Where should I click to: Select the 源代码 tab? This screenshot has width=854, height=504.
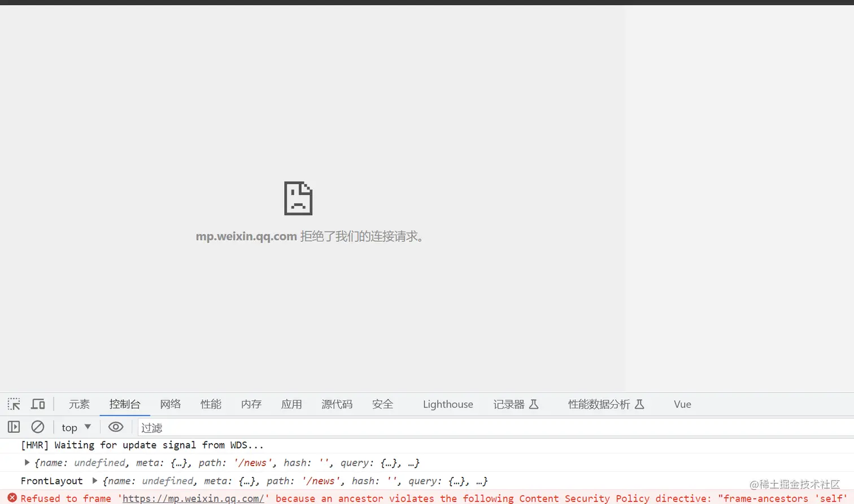[x=337, y=404]
